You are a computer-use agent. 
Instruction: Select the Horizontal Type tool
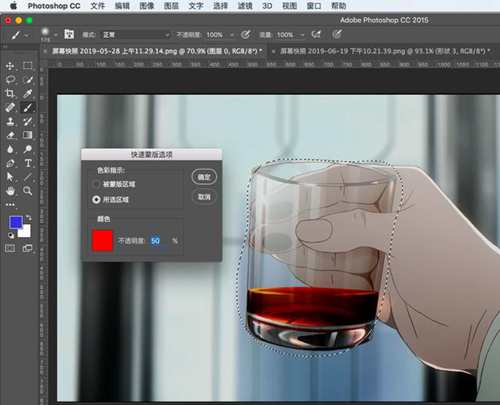click(28, 163)
